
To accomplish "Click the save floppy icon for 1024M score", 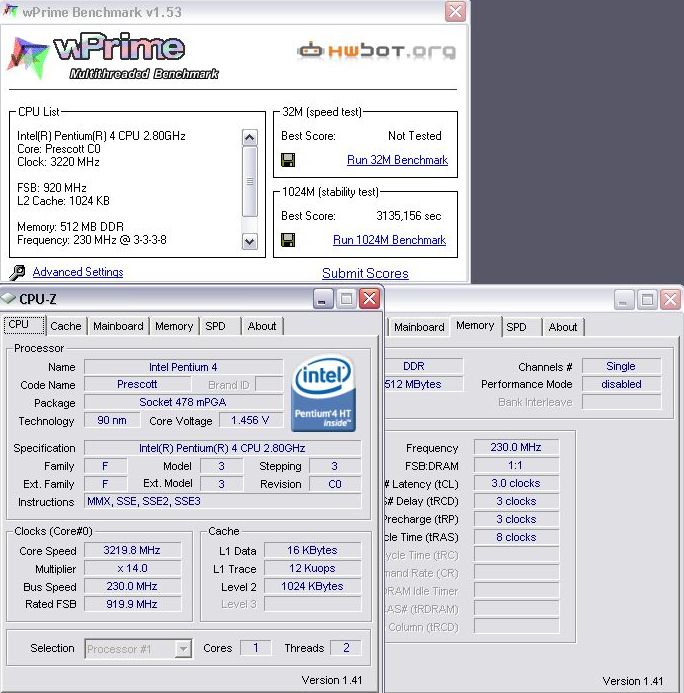I will (288, 240).
